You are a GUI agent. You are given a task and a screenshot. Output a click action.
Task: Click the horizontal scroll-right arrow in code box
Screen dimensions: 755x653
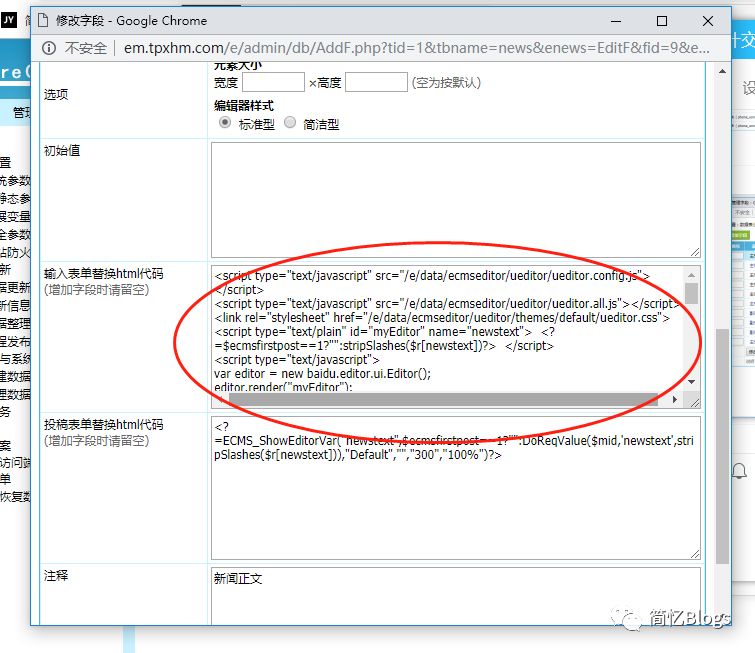point(675,400)
